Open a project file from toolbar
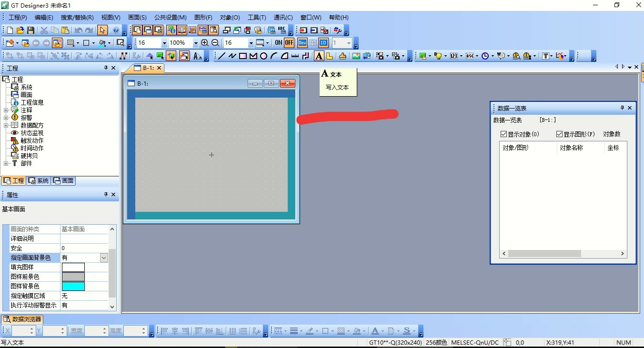Viewport: 644px width, 348px height. (20, 30)
